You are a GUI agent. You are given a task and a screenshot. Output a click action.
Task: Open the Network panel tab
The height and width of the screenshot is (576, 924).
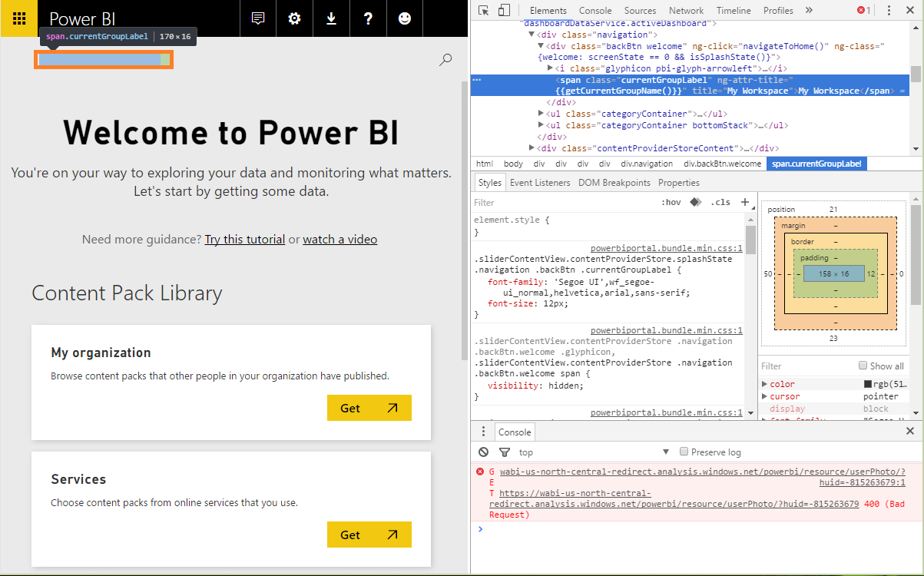[x=686, y=10]
